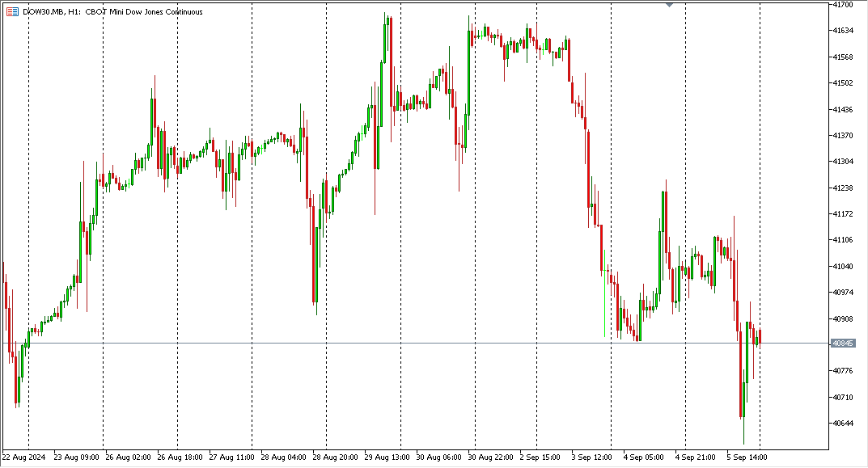Click the 41304 price axis label

843,162
